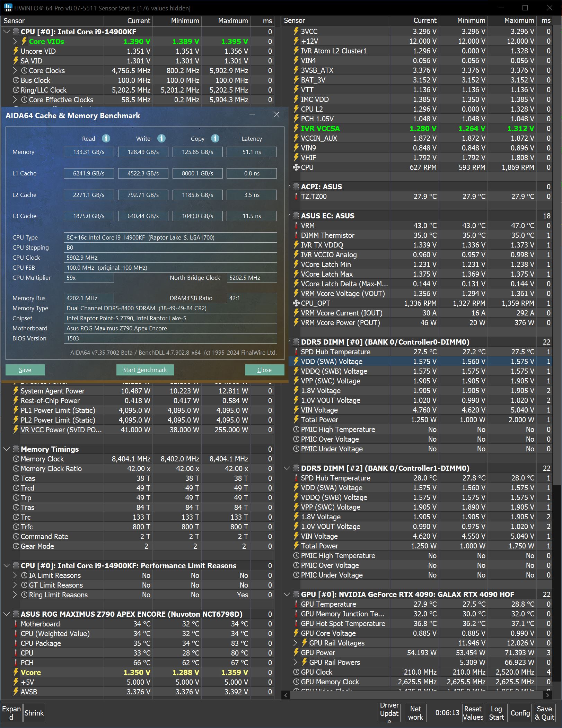Expand IA Limit Reasons row

15,575
